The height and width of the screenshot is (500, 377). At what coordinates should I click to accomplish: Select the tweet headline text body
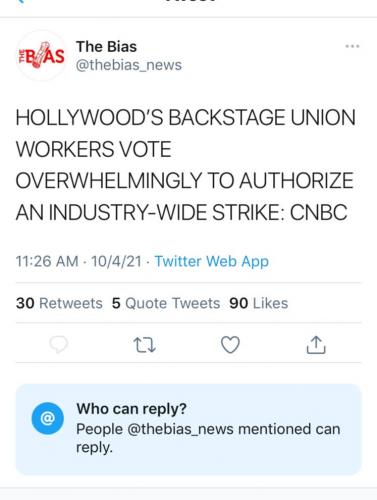tap(185, 165)
